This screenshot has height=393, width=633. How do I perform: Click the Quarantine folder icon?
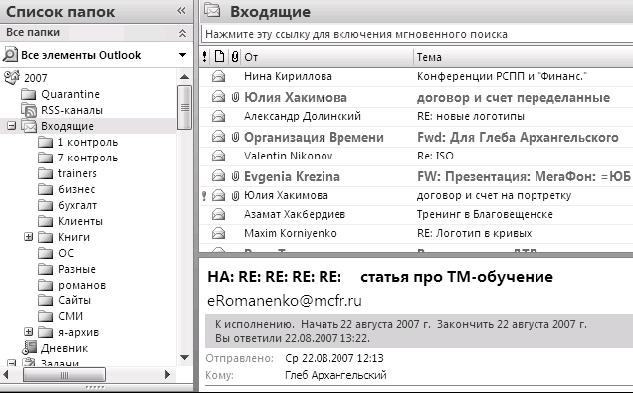point(29,95)
